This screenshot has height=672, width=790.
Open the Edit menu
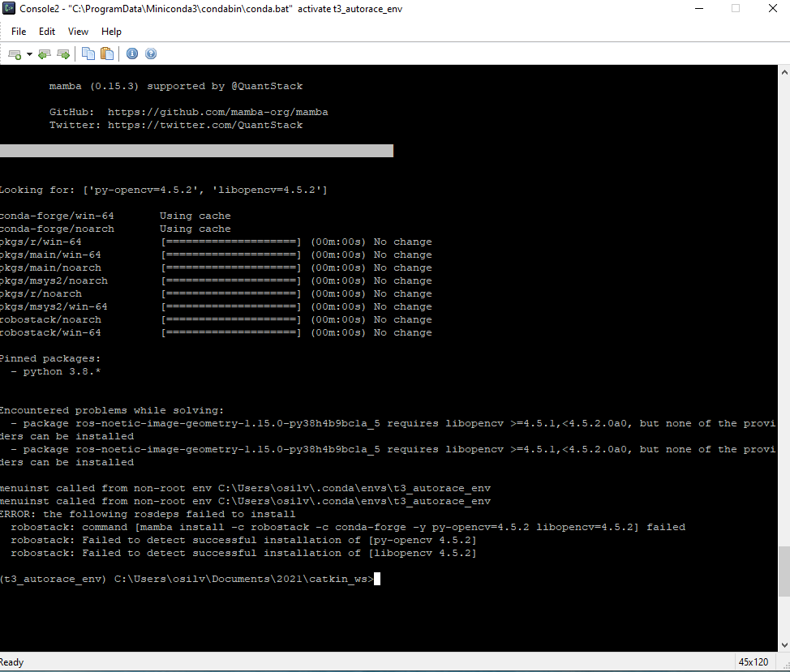47,32
